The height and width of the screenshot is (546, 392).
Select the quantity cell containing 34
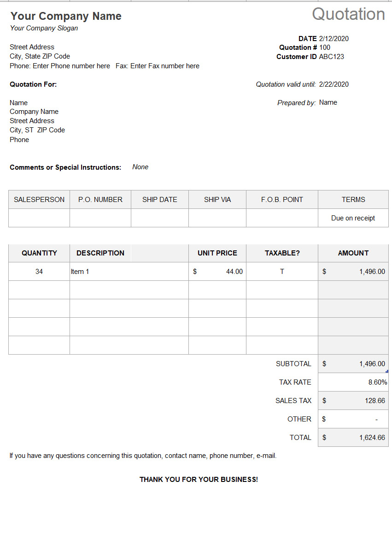click(x=39, y=272)
